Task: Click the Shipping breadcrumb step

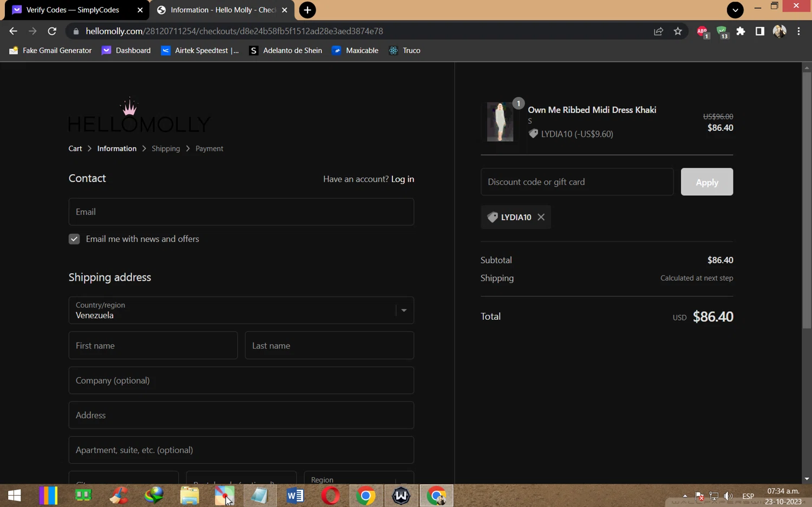Action: tap(166, 148)
